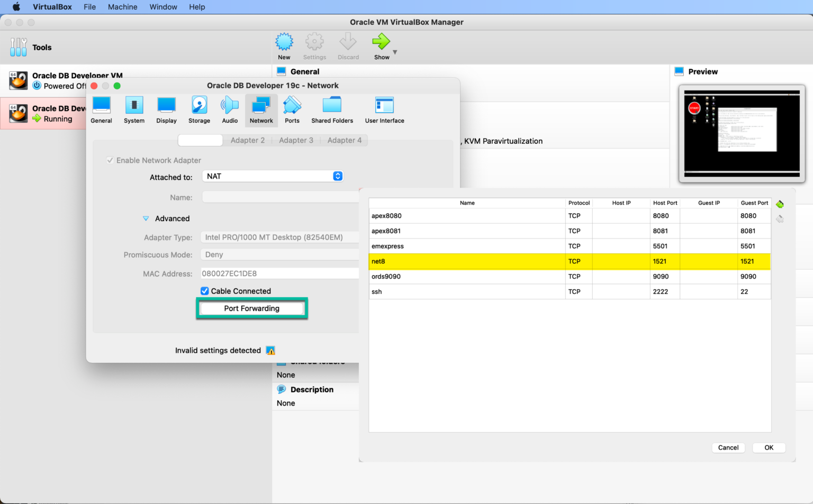Collapse the Advanced disclosure triangle
The height and width of the screenshot is (504, 813).
click(146, 218)
